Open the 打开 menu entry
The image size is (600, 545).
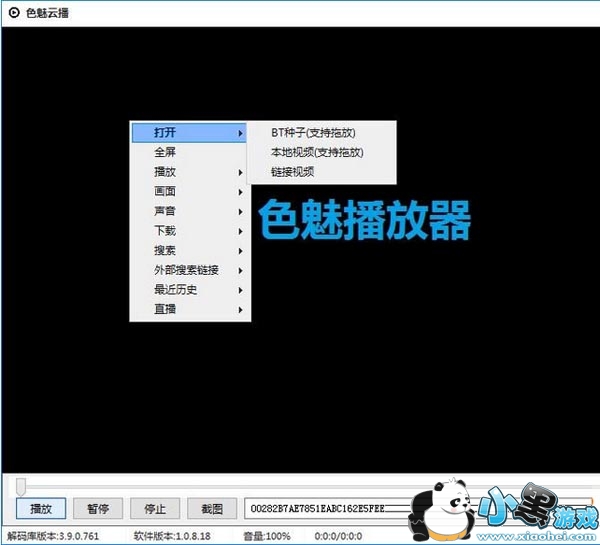pyautogui.click(x=189, y=133)
